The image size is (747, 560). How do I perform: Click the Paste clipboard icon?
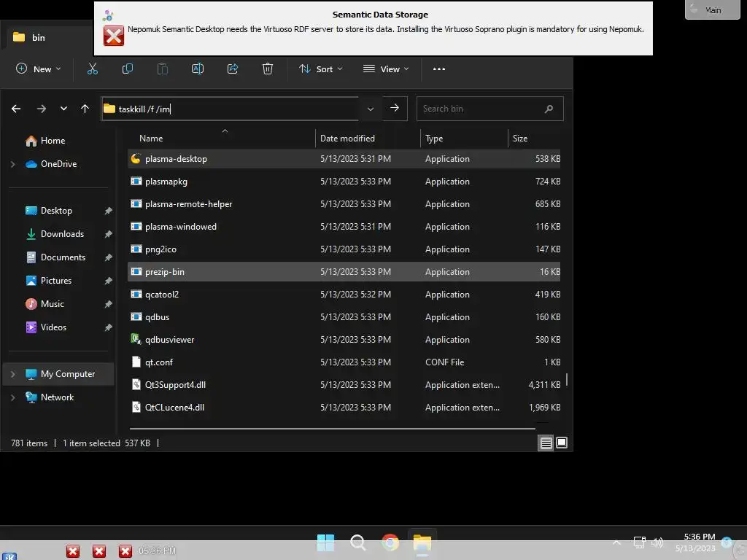(163, 69)
